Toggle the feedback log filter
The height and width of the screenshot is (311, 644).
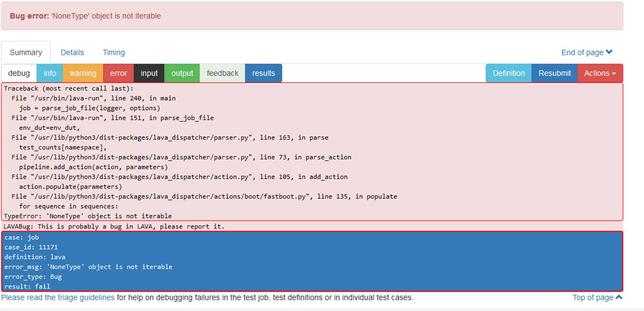[223, 73]
